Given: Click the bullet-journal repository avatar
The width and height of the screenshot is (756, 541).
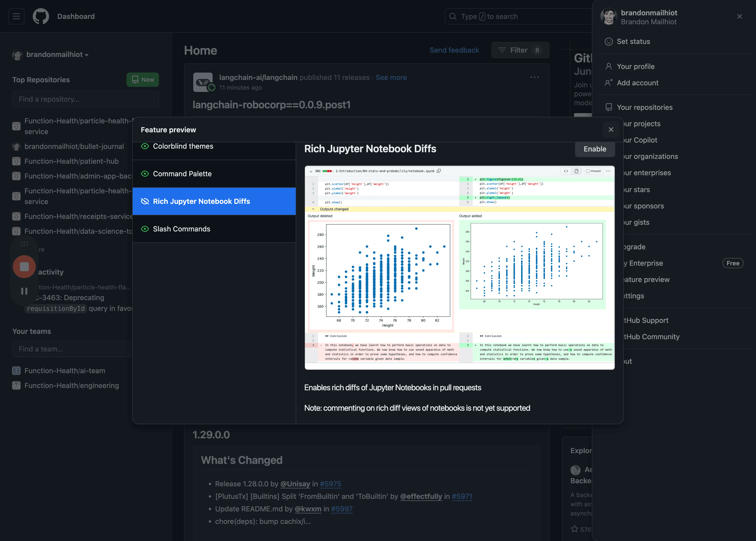Looking at the screenshot, I should tap(16, 147).
